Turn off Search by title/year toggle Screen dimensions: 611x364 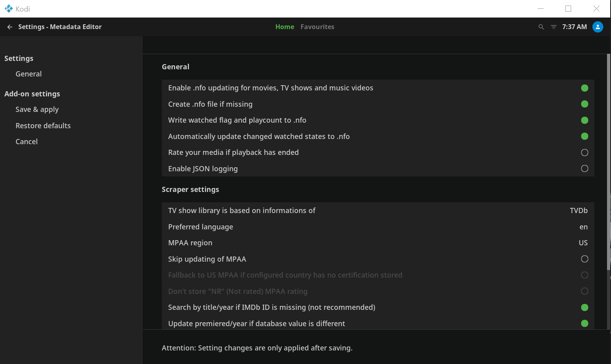(x=584, y=307)
